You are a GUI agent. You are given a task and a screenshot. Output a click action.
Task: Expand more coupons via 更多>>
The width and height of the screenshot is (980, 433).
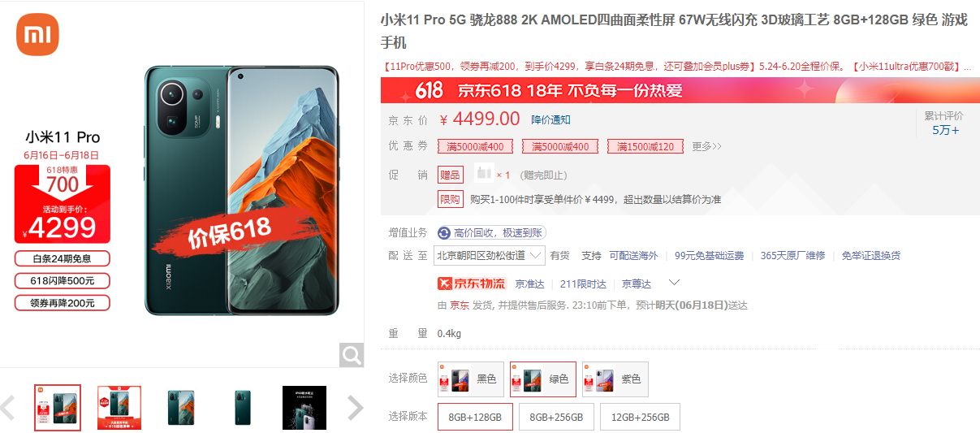[706, 146]
